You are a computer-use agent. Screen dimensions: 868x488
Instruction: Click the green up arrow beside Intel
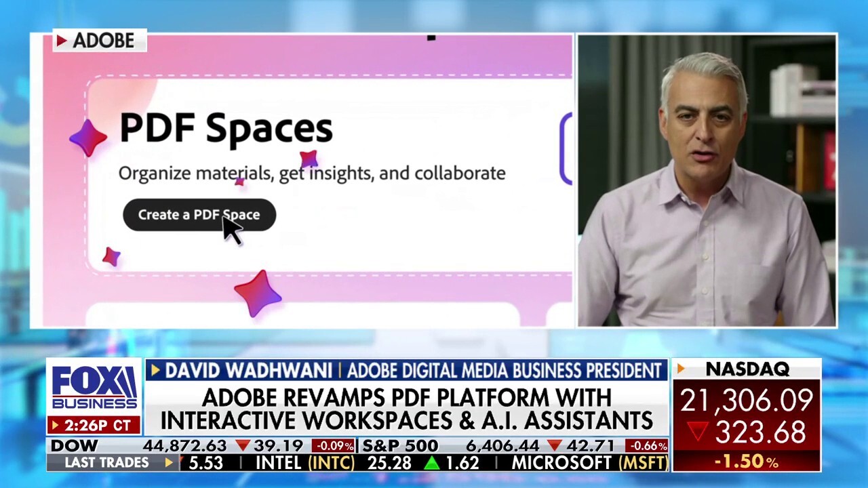[431, 463]
